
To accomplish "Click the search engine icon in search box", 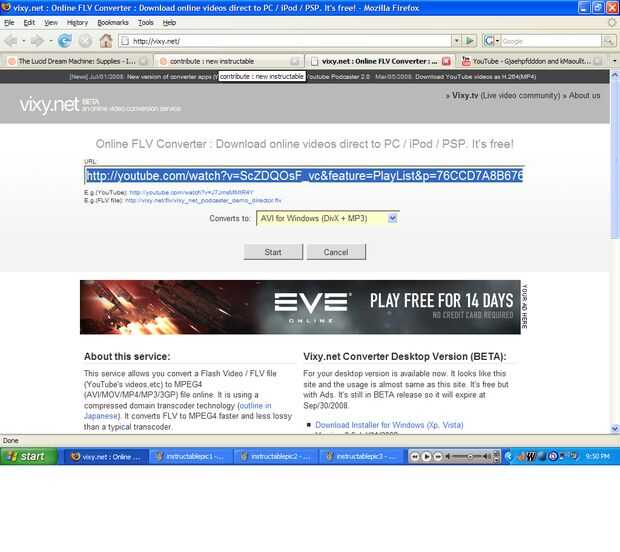I will pos(489,41).
